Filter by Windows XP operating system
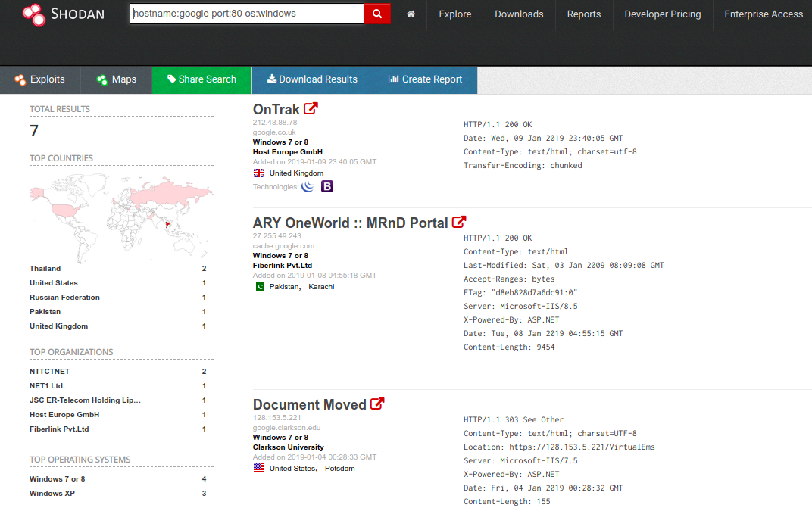This screenshot has height=508, width=812. [52, 494]
